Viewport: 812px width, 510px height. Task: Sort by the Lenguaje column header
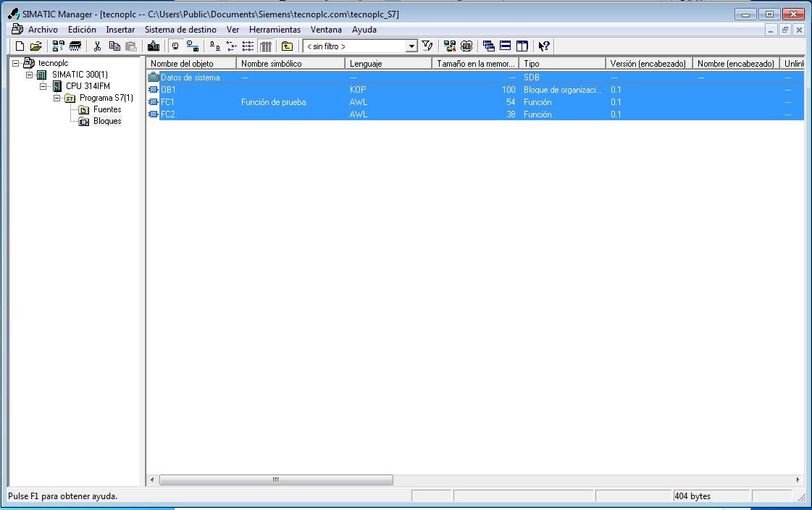point(388,63)
